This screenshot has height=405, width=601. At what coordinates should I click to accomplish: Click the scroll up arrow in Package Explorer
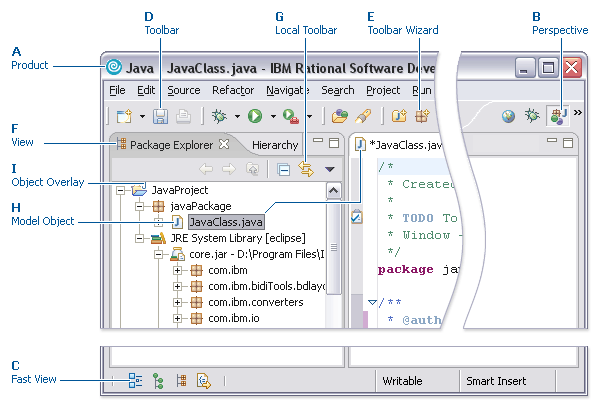(333, 190)
